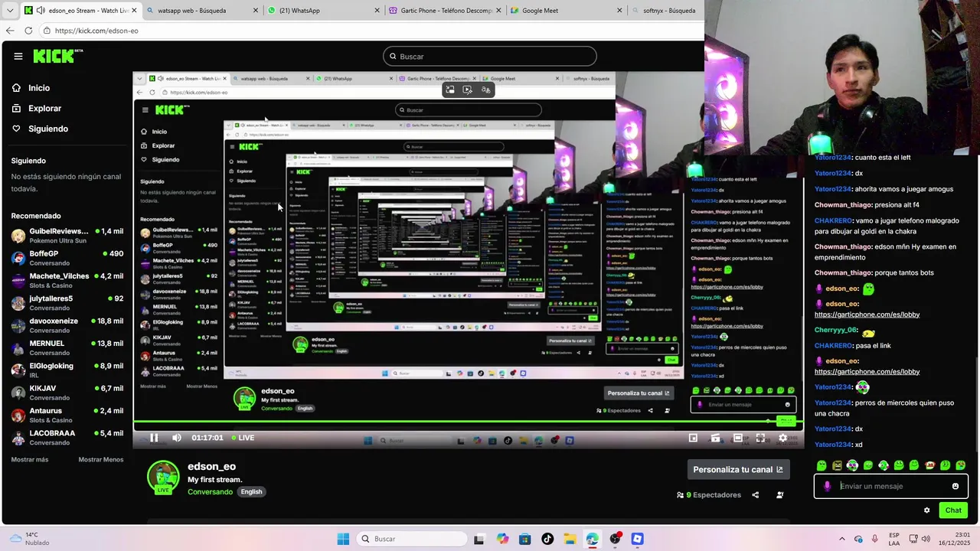Reload the page with refresh button
This screenshot has height=551, width=980.
coord(28,31)
